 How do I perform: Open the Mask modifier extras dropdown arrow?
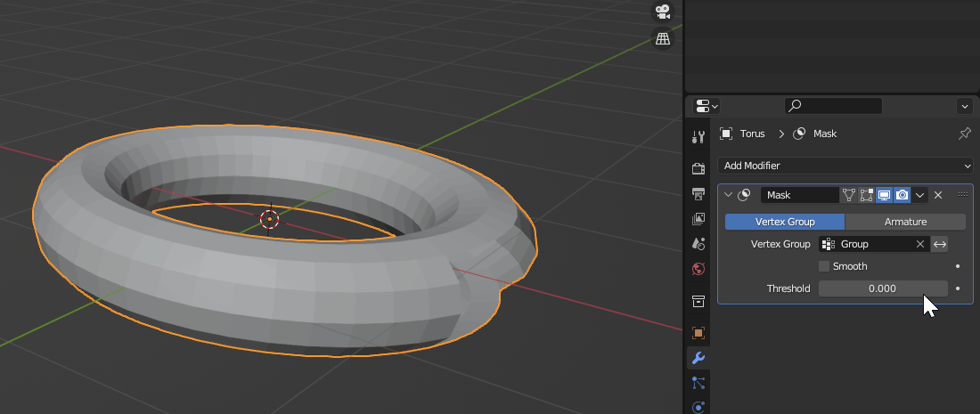click(920, 195)
